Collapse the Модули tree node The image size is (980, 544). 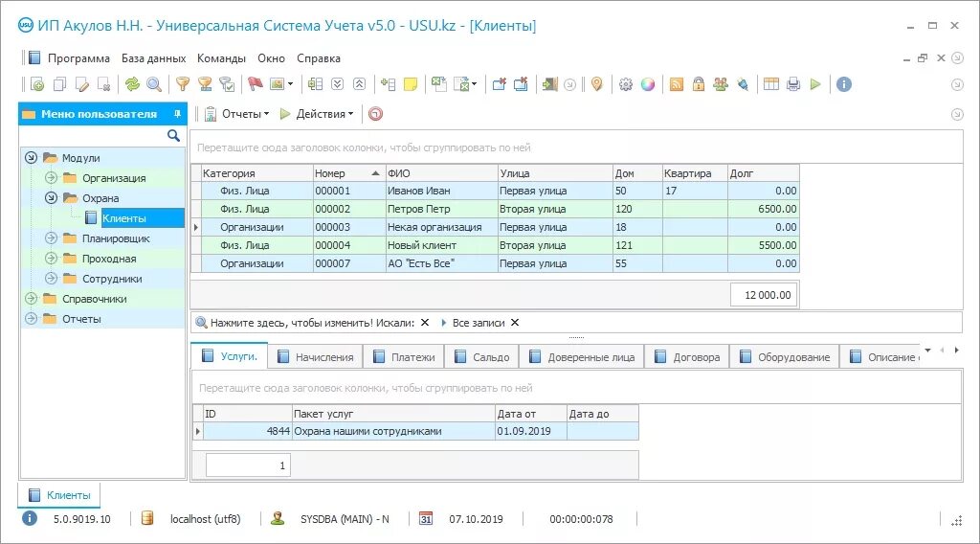click(32, 158)
